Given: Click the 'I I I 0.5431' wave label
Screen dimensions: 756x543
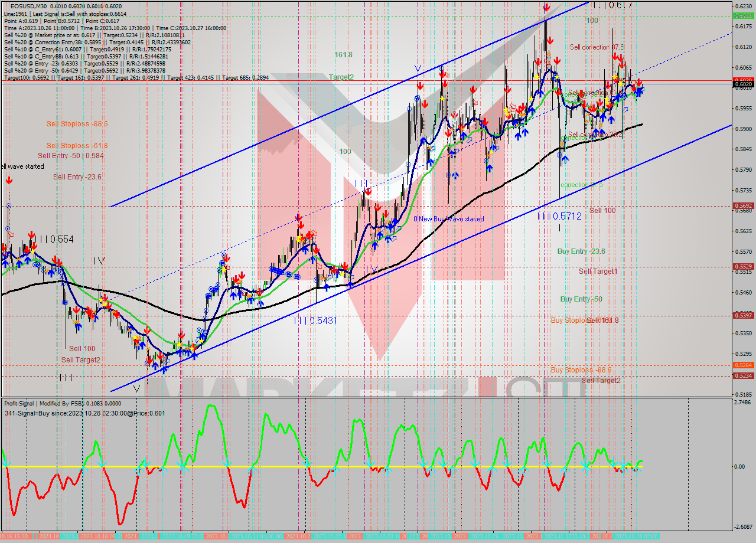Looking at the screenshot, I should pyautogui.click(x=315, y=320).
